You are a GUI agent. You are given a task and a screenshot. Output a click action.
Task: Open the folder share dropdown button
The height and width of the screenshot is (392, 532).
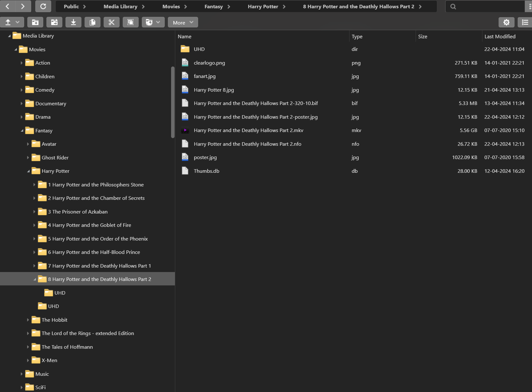click(x=153, y=22)
